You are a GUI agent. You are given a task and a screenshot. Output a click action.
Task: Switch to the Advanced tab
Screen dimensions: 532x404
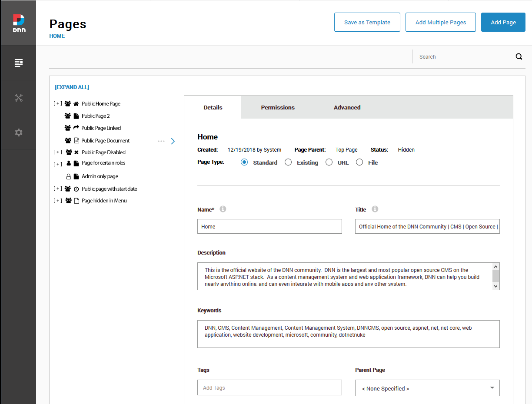point(347,107)
